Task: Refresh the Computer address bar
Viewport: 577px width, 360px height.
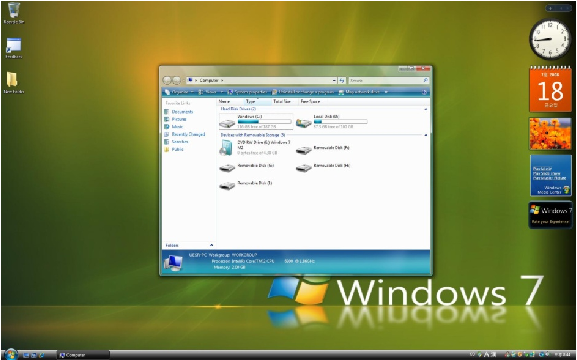Action: [x=342, y=80]
